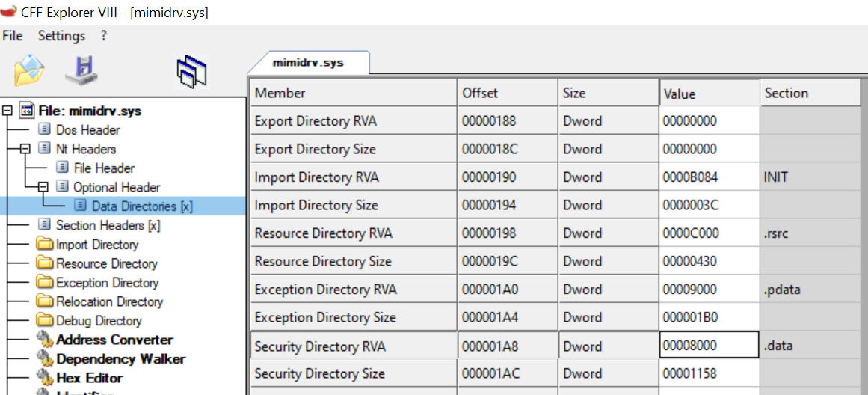
Task: Click the Resource Directory folder icon
Action: coord(45,263)
